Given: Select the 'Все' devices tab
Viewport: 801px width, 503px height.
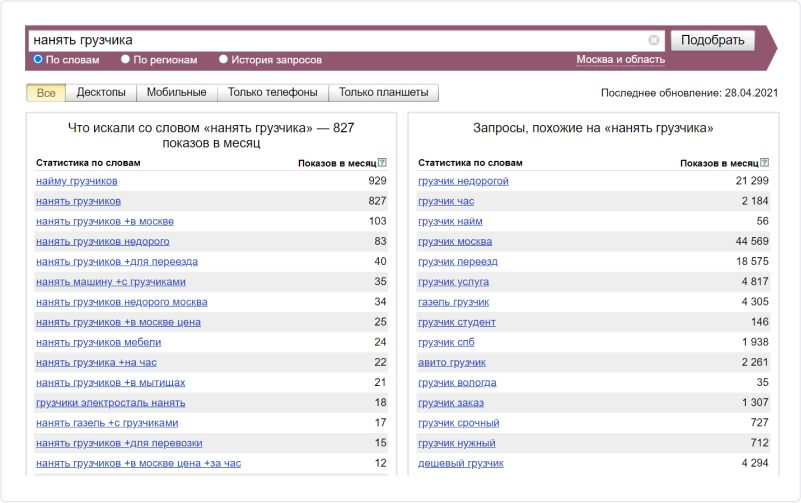Looking at the screenshot, I should pyautogui.click(x=46, y=93).
